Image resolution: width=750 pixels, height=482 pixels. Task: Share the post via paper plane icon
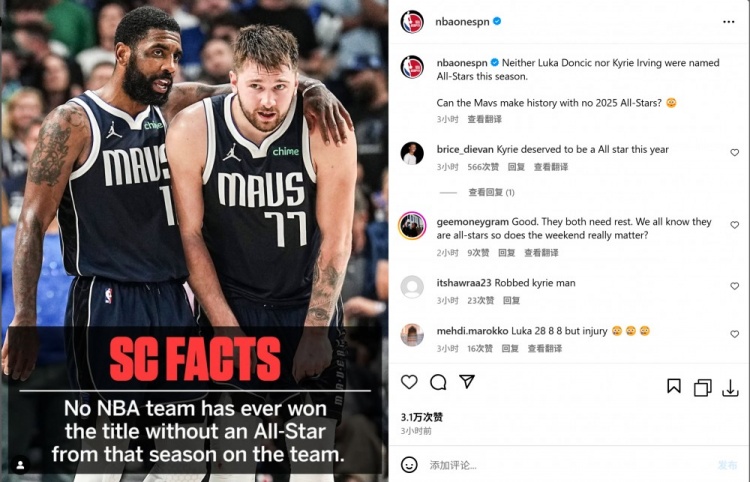[x=467, y=381]
